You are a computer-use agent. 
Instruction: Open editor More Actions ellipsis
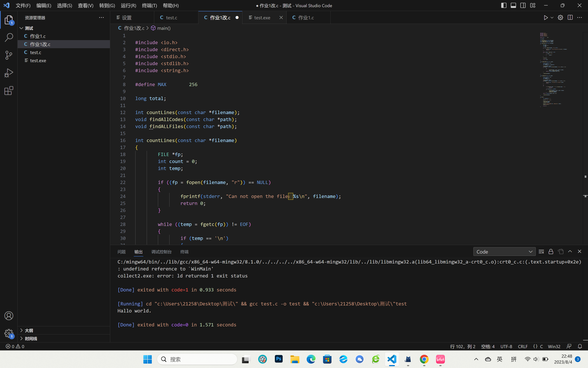(x=580, y=17)
